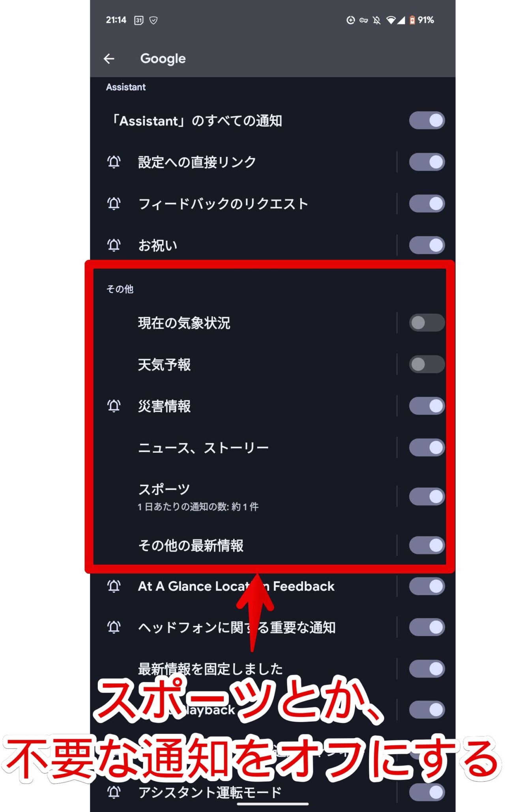
Task: Tap the bell icon beside お祝い
Action: (114, 245)
